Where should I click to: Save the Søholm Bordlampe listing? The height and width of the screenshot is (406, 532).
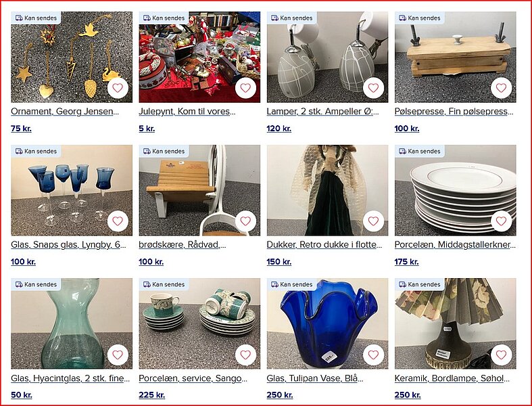pyautogui.click(x=502, y=355)
